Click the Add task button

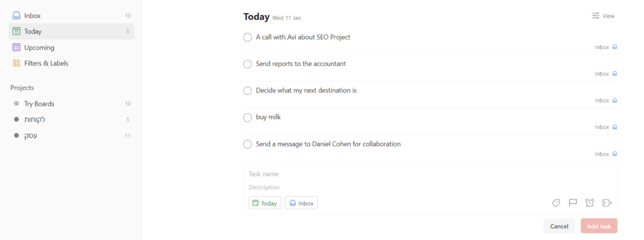pyautogui.click(x=599, y=226)
